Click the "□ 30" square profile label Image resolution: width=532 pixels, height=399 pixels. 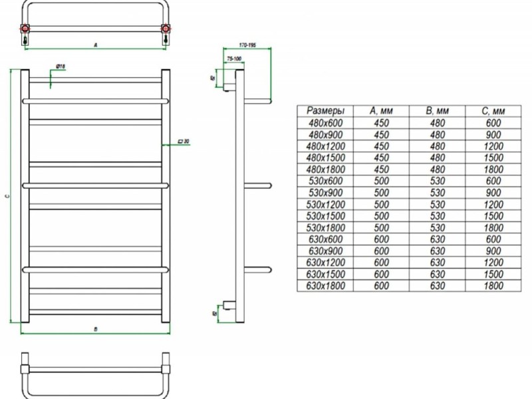click(184, 141)
